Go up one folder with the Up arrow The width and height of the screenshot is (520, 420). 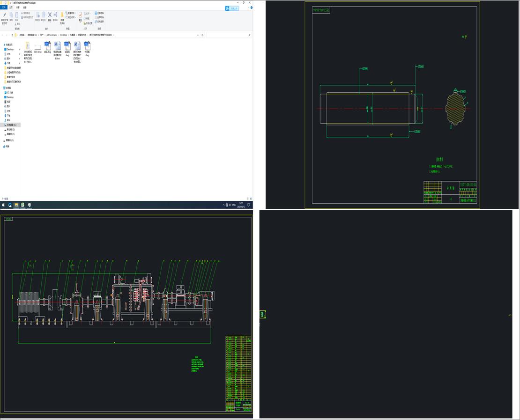[x=12, y=35]
